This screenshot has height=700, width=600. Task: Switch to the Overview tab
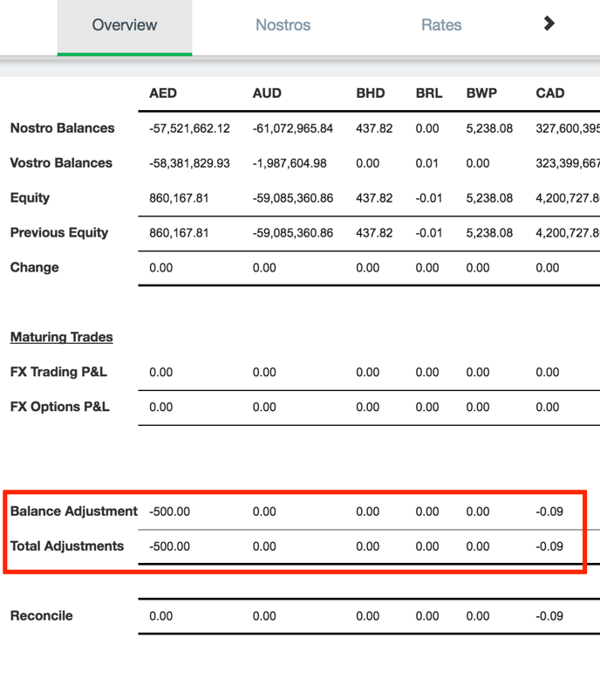point(125,25)
